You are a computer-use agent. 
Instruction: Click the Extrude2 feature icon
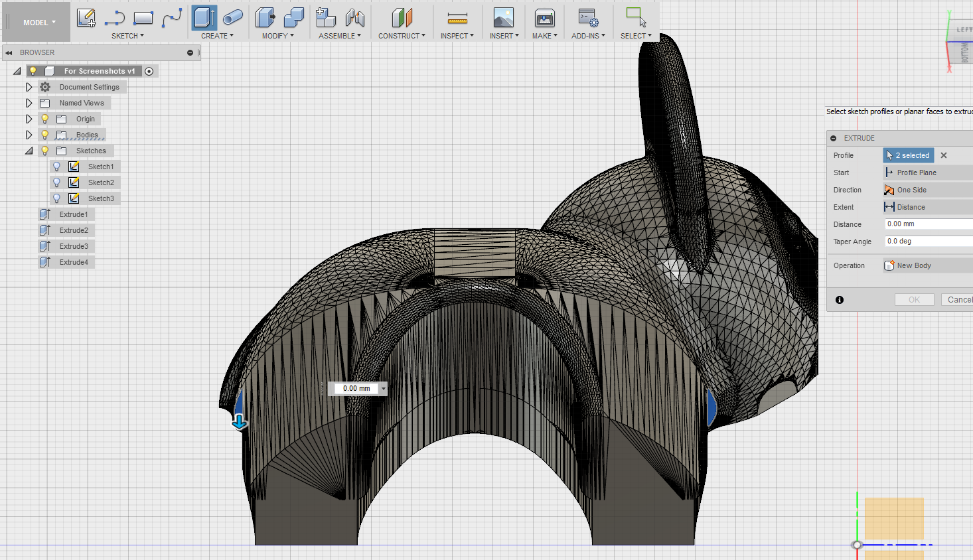pyautogui.click(x=45, y=230)
